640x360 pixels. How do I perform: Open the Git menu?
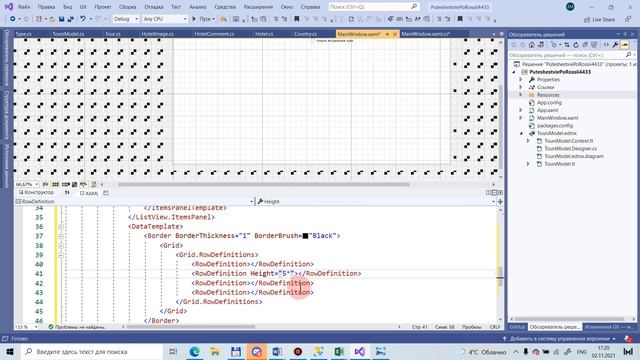[x=83, y=7]
